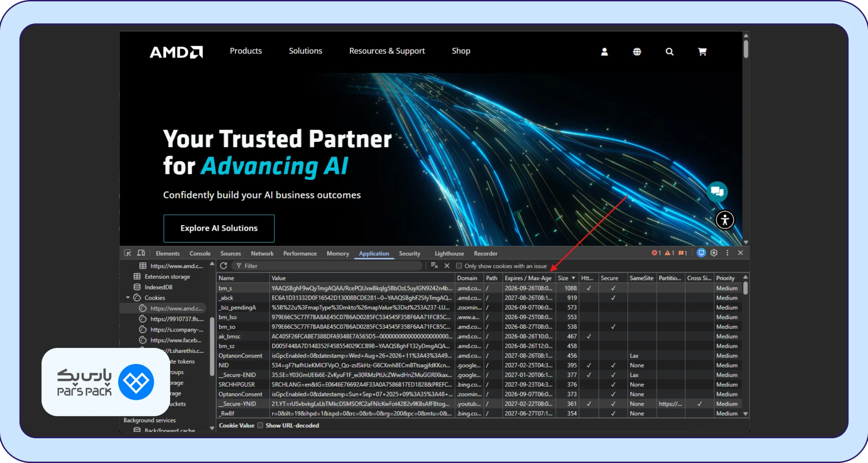
Task: Open DevTools settings gear
Action: point(714,253)
